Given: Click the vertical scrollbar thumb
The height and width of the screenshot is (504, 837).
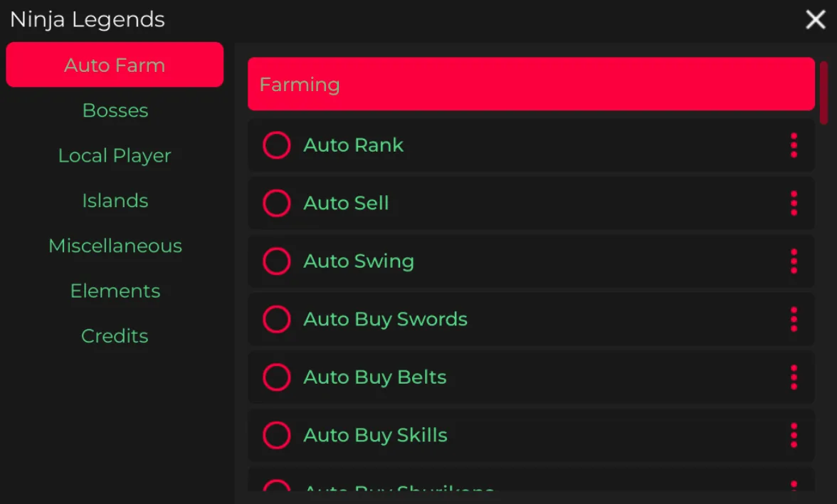Looking at the screenshot, I should pyautogui.click(x=824, y=93).
